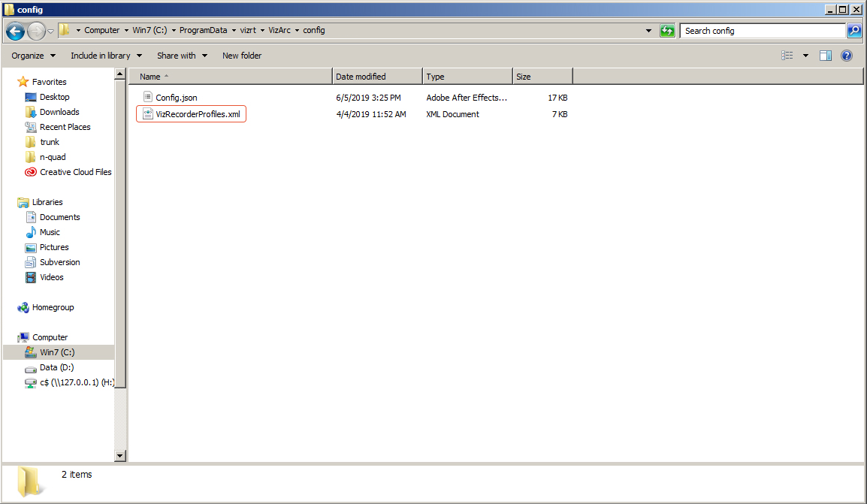Click the sidebar scrollbar down arrow
This screenshot has height=504, width=867.
120,456
